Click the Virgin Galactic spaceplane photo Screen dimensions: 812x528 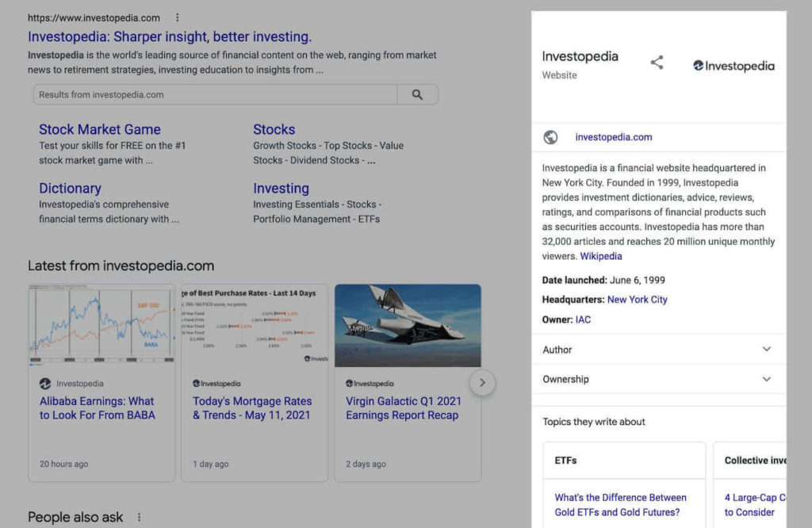pyautogui.click(x=408, y=325)
